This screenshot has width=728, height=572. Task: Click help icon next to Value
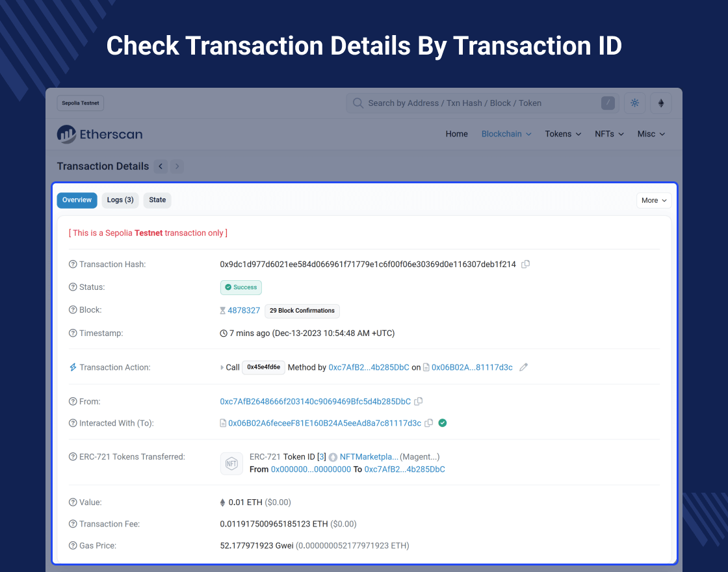[73, 502]
